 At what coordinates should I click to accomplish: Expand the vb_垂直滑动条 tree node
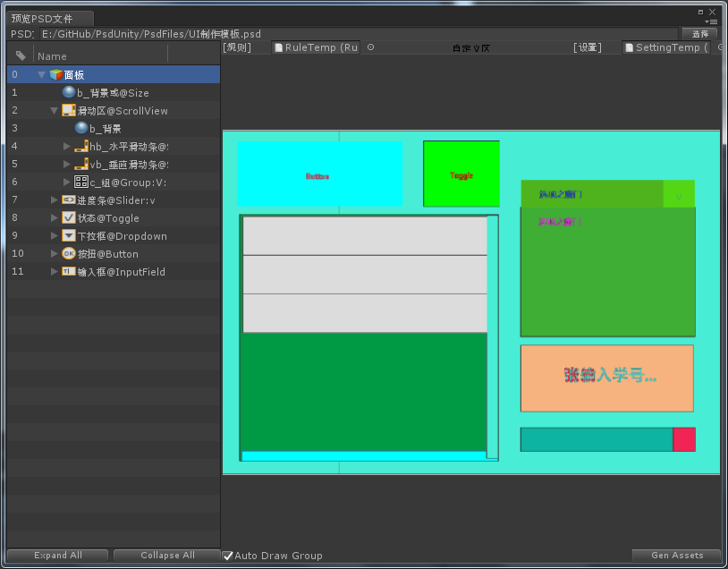tap(67, 165)
